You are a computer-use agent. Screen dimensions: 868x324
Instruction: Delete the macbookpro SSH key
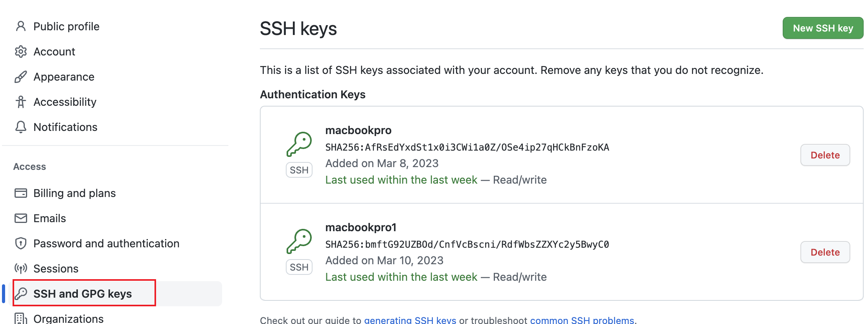click(x=825, y=155)
